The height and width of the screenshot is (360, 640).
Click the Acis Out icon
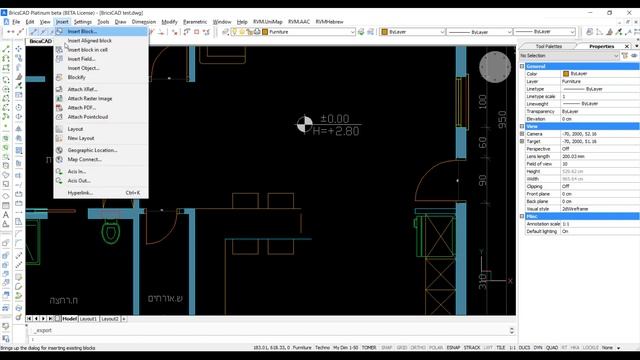click(x=59, y=180)
